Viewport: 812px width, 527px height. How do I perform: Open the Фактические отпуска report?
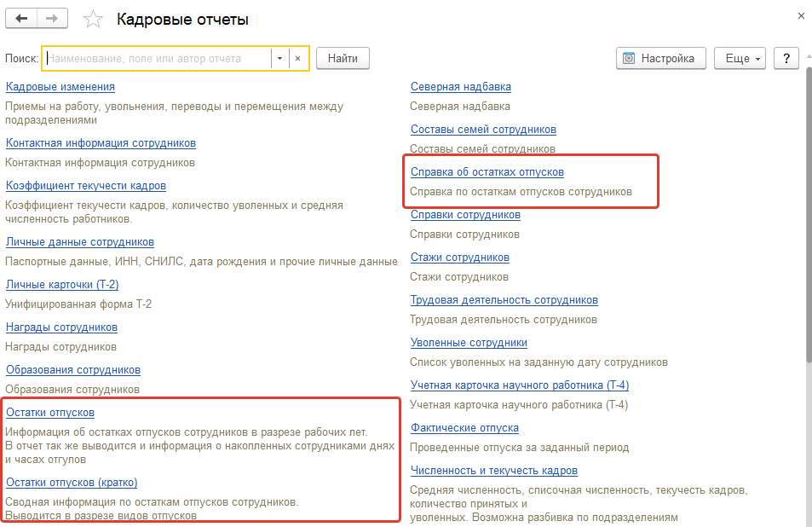click(464, 427)
